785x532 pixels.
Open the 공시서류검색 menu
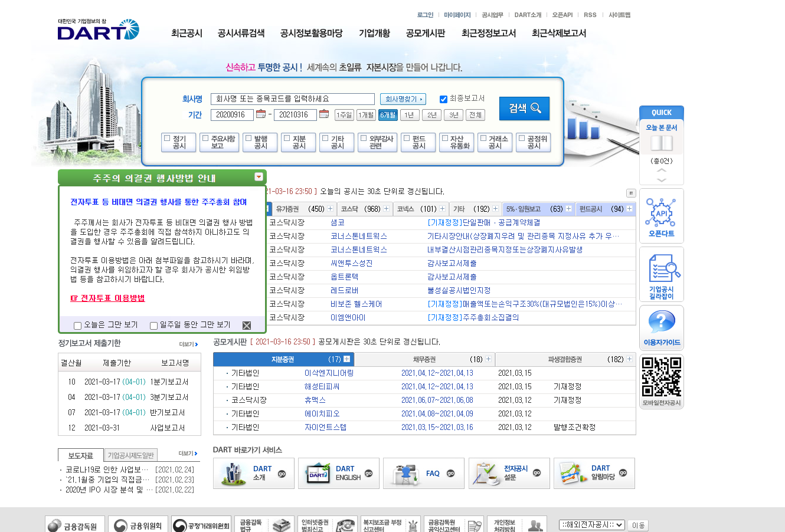click(241, 33)
